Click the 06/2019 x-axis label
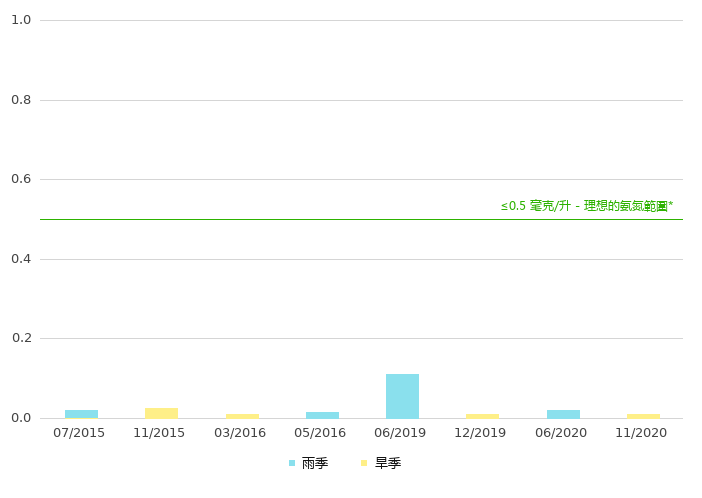This screenshot has height=498, width=702. pyautogui.click(x=400, y=433)
